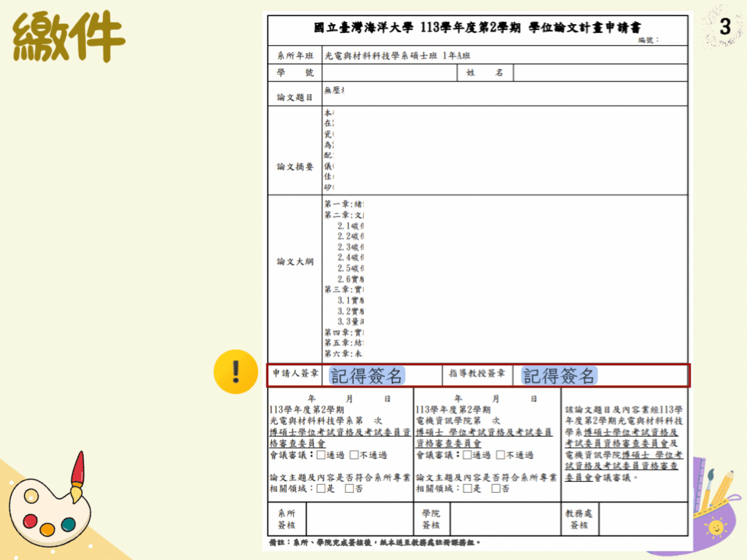Click the blank 系所簽核 cell
Image resolution: width=747 pixels, height=560 pixels.
pyautogui.click(x=360, y=519)
